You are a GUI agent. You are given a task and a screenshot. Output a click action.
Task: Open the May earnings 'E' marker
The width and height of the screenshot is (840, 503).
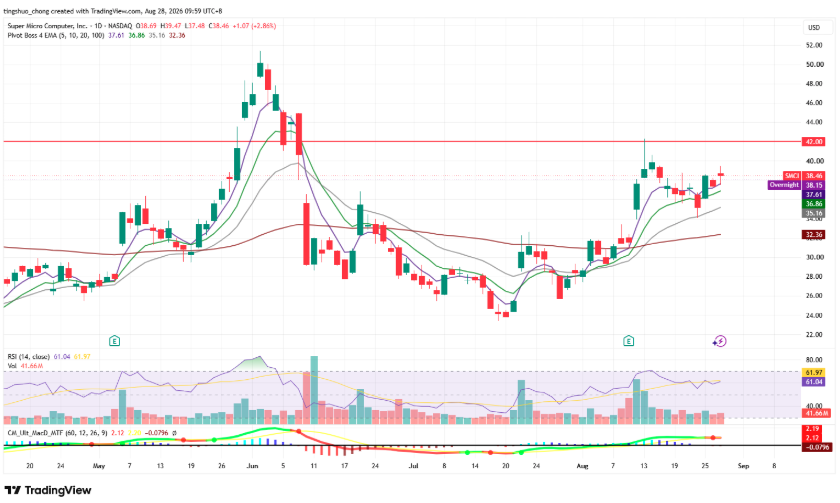[114, 341]
